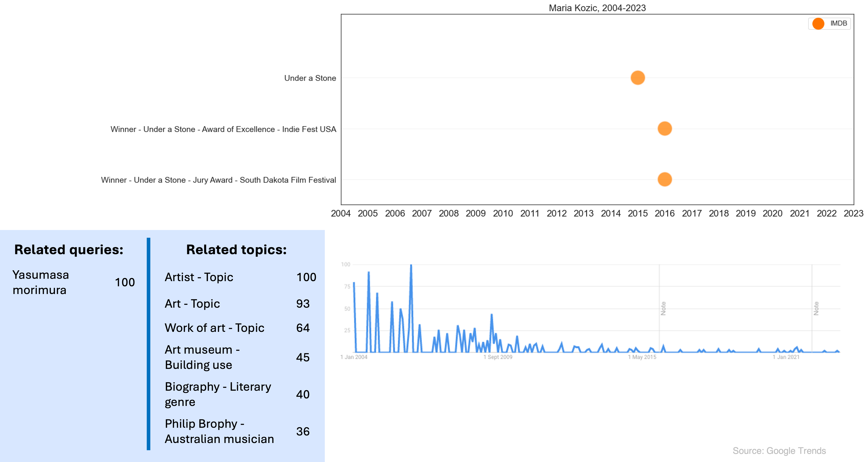Image resolution: width=868 pixels, height=462 pixels.
Task: Click the 1 Jan 2021 trend axis label
Action: [786, 357]
